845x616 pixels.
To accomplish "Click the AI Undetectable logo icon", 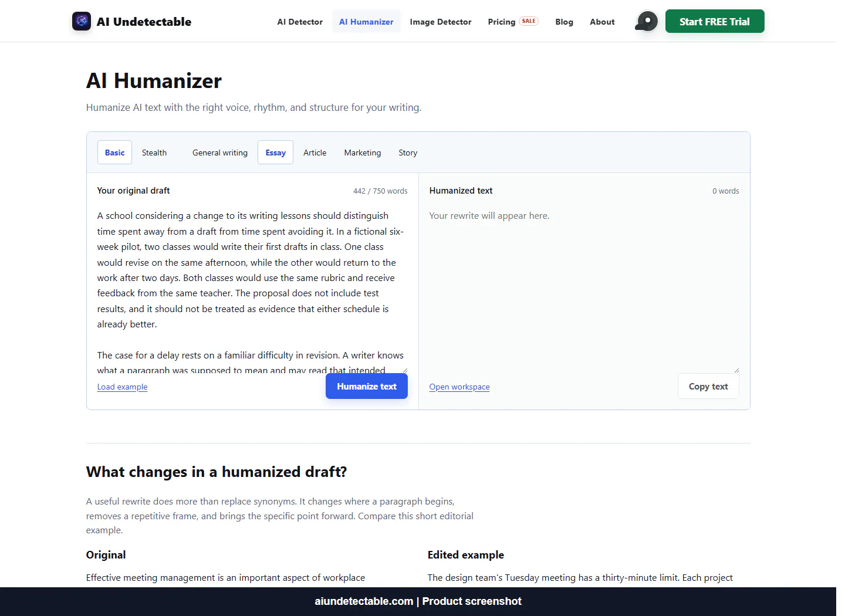I will [x=82, y=21].
